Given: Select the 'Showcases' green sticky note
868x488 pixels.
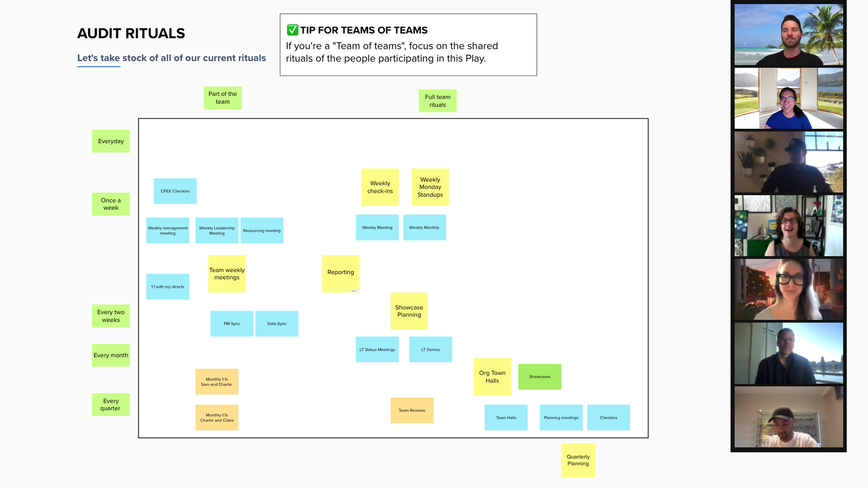Looking at the screenshot, I should coord(539,376).
